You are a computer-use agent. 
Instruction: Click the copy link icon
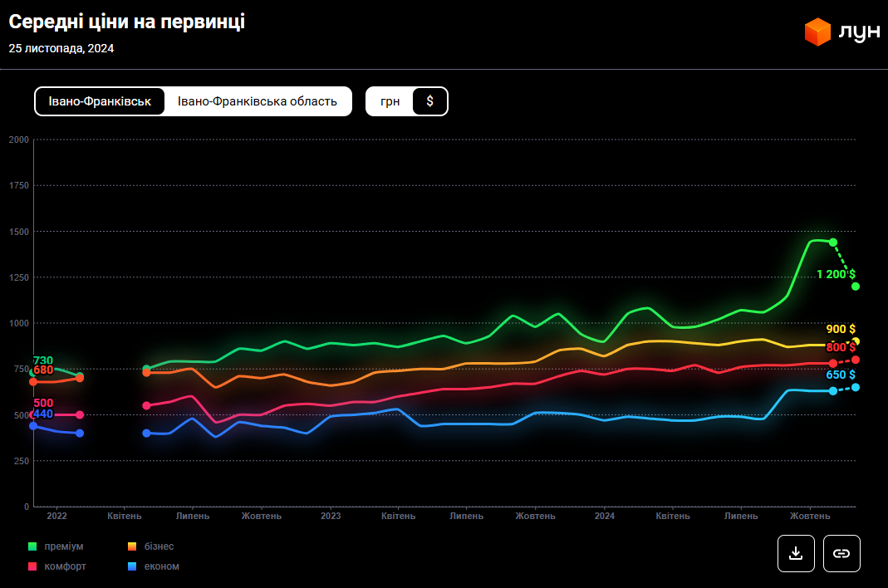tap(841, 553)
